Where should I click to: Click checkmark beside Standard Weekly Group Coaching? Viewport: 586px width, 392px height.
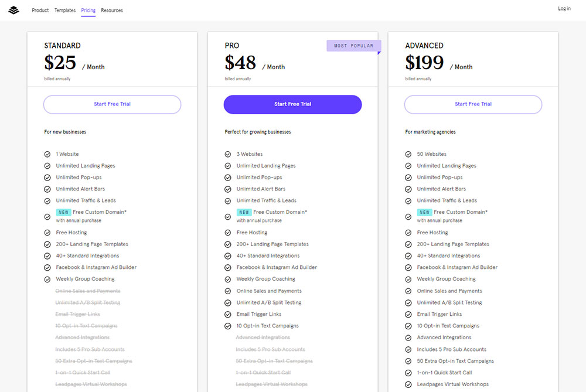pos(47,279)
